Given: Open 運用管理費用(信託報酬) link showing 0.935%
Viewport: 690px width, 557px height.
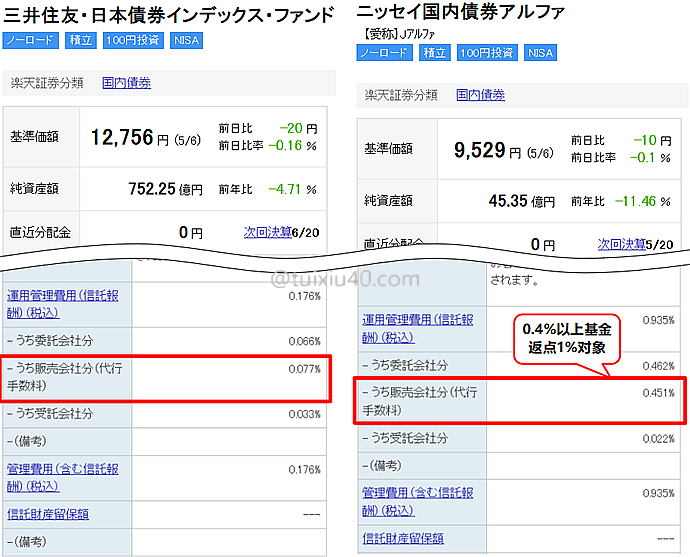Looking at the screenshot, I should tap(418, 328).
